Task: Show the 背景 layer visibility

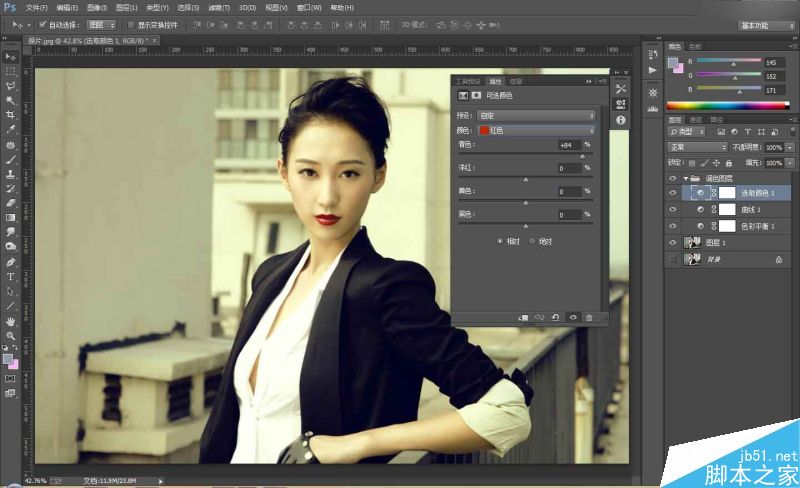Action: [672, 259]
